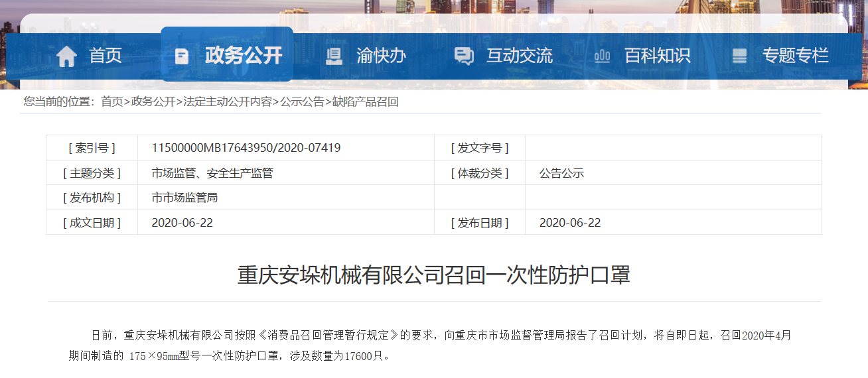Screen dimensions: 868x378
Task: Click the 主题分类 label cell
Action: [x=92, y=173]
